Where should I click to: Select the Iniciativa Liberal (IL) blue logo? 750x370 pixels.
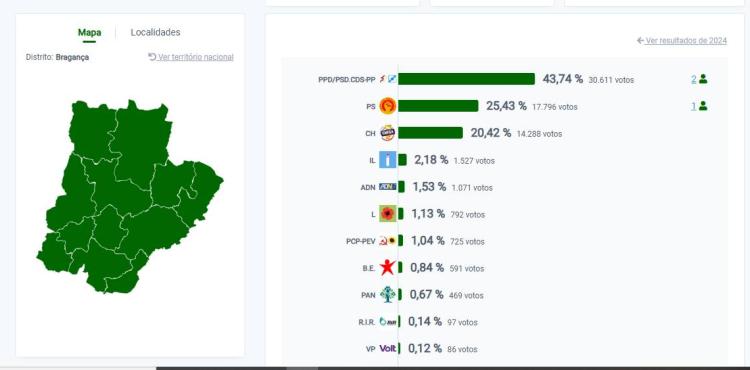tap(387, 160)
